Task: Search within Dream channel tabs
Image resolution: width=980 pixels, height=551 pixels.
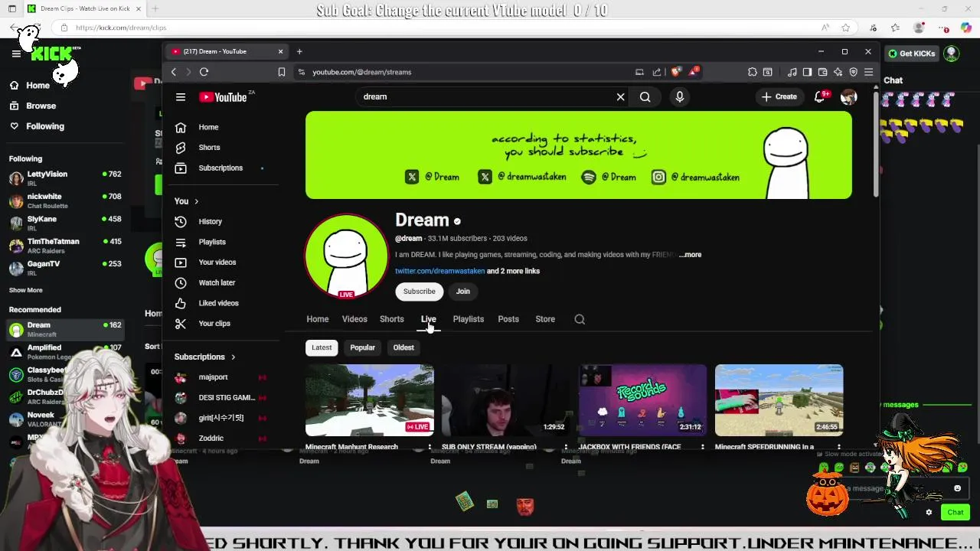Action: pyautogui.click(x=580, y=319)
